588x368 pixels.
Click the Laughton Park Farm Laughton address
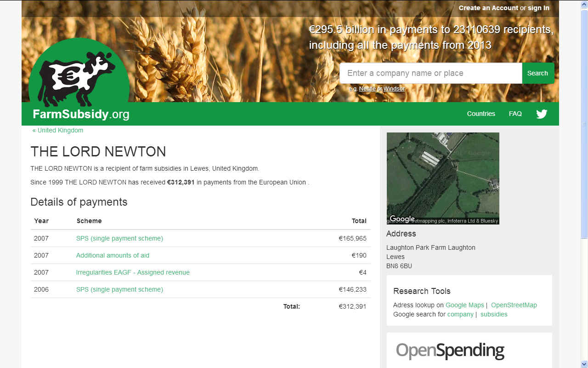pos(431,247)
